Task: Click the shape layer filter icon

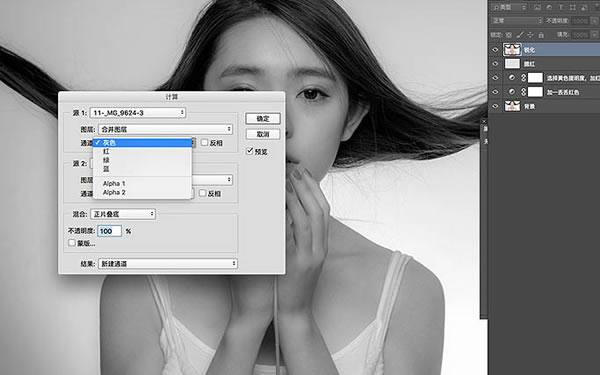Action: [x=572, y=7]
